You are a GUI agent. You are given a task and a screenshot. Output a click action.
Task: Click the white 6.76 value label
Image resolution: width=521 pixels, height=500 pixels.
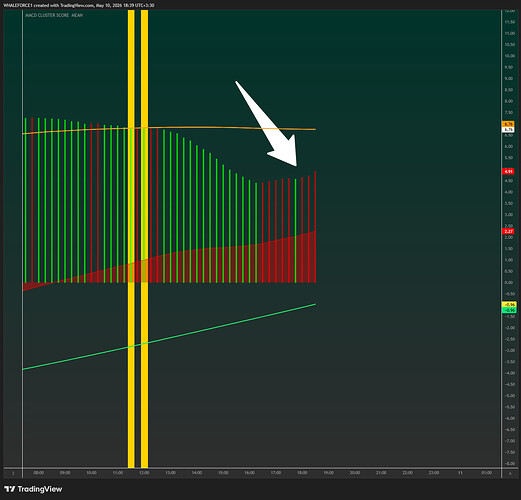point(508,129)
